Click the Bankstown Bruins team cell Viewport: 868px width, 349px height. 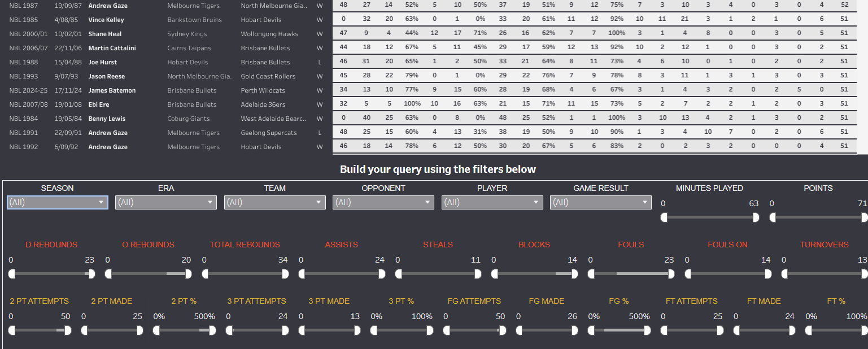coord(195,20)
